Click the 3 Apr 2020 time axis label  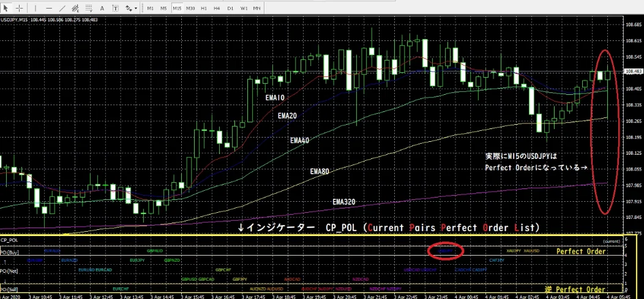pos(10,296)
